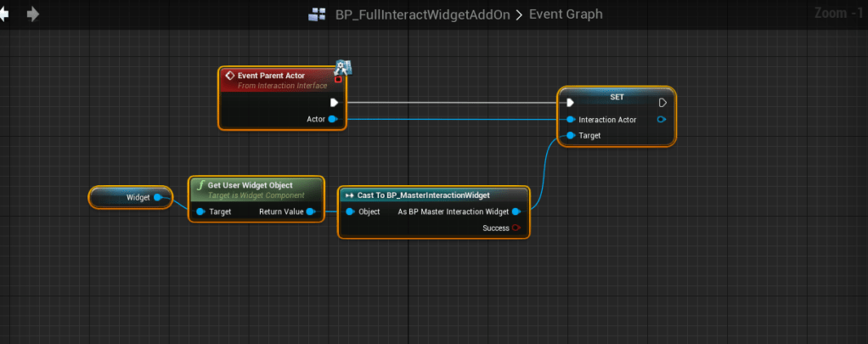The image size is (868, 344).
Task: Click the blueprint icon in the breadcrumb
Action: 317,14
